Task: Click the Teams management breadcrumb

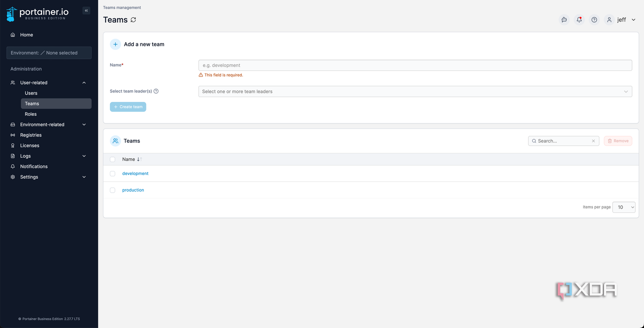Action: [x=122, y=8]
